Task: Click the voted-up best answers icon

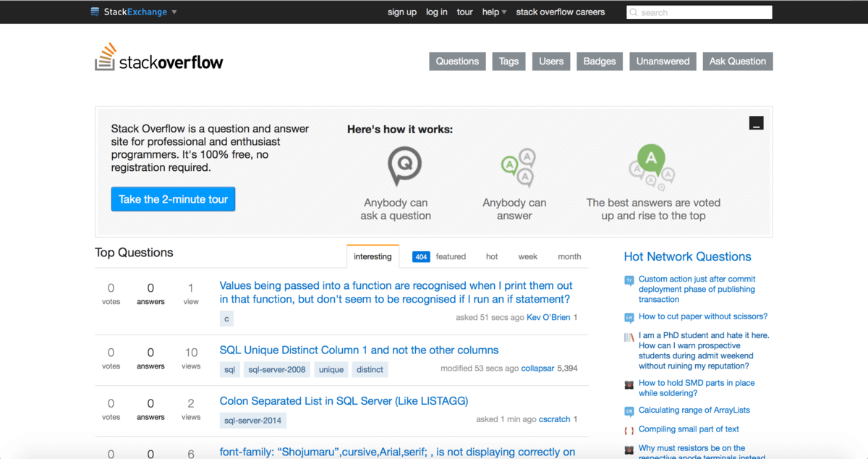Action: (x=650, y=165)
